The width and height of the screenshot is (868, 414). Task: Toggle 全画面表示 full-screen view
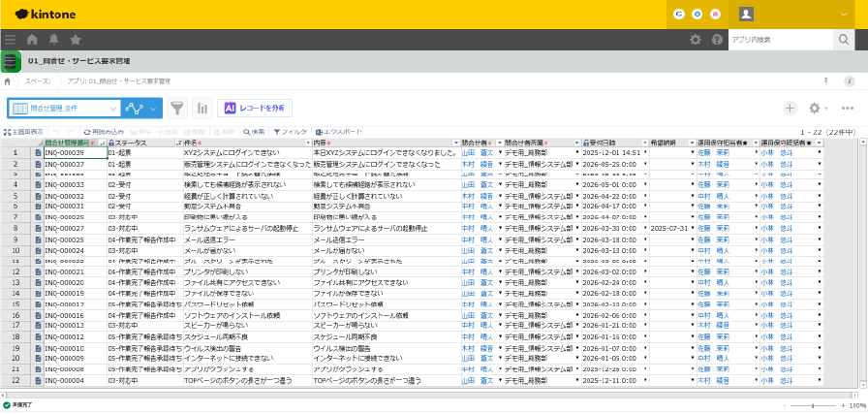click(23, 132)
